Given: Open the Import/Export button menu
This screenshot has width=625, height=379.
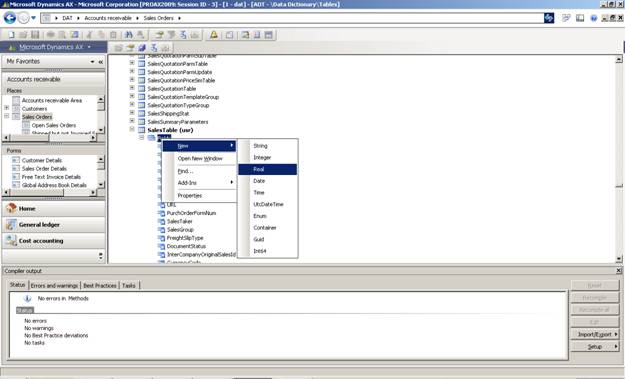Looking at the screenshot, I should tap(595, 334).
